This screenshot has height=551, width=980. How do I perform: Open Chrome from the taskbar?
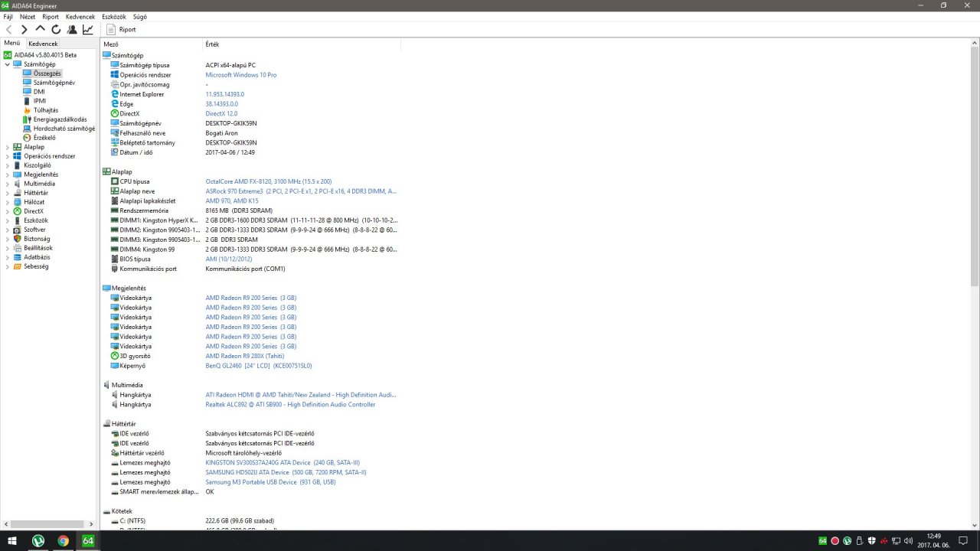click(x=63, y=540)
